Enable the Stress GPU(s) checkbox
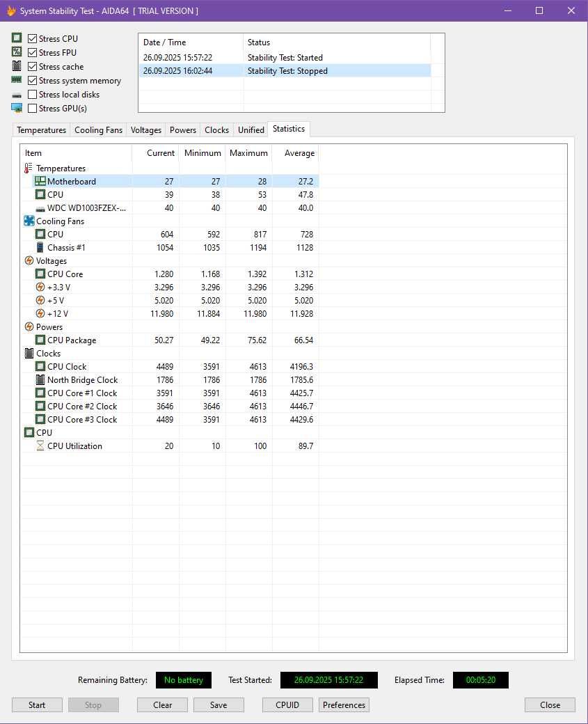The image size is (588, 724). [x=32, y=108]
